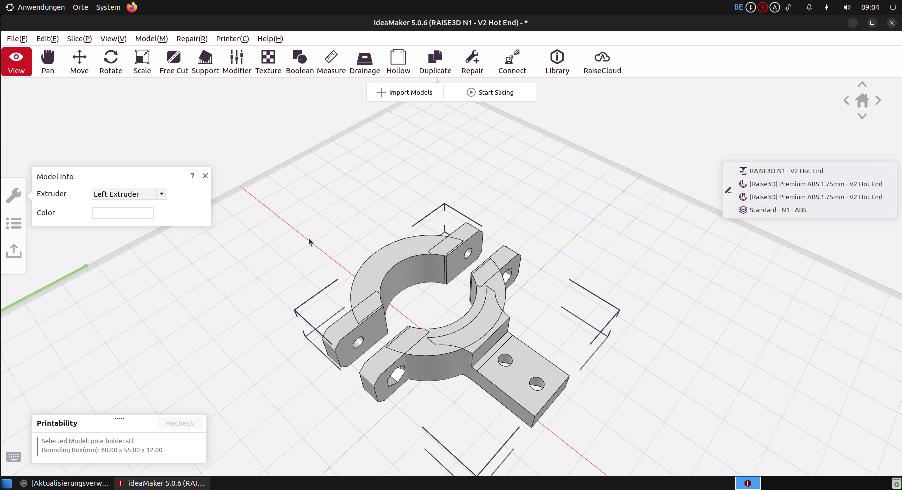Open the Repair wrench tool

pyautogui.click(x=472, y=62)
